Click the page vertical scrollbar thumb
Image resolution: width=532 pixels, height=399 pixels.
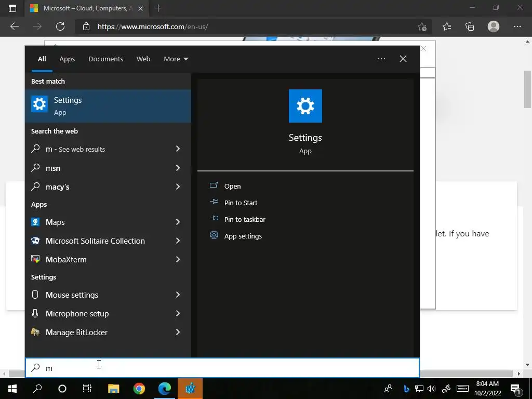527,89
